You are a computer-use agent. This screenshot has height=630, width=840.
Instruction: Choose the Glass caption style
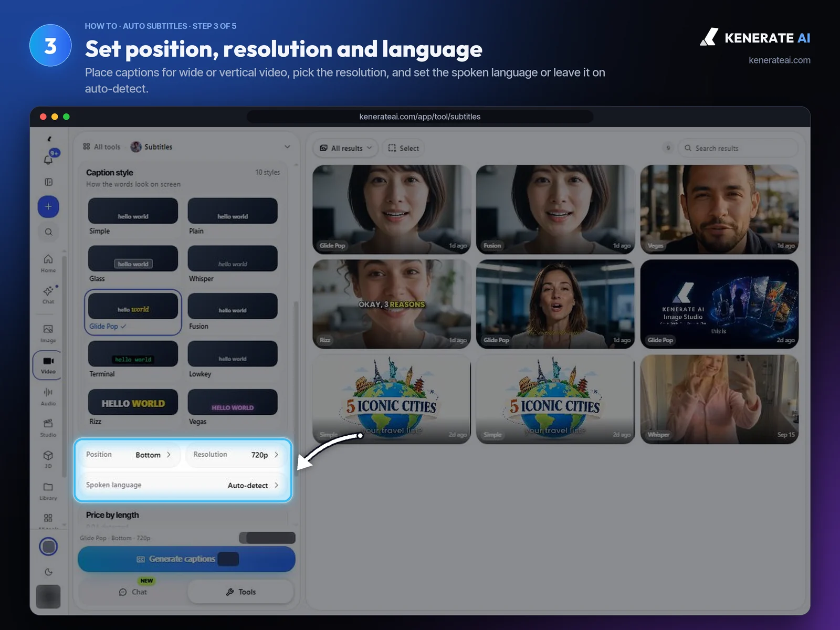click(x=133, y=264)
